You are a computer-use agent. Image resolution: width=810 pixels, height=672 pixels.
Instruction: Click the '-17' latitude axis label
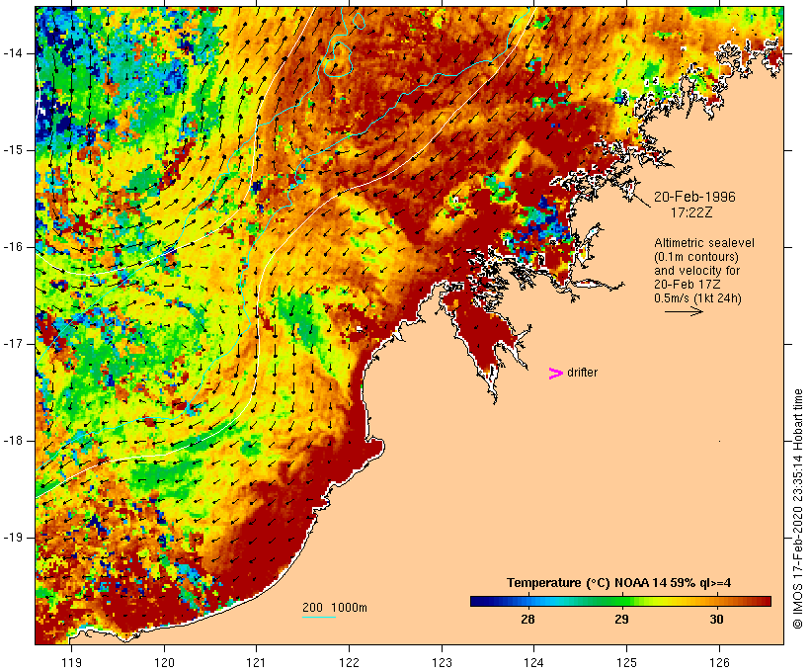coord(13,344)
